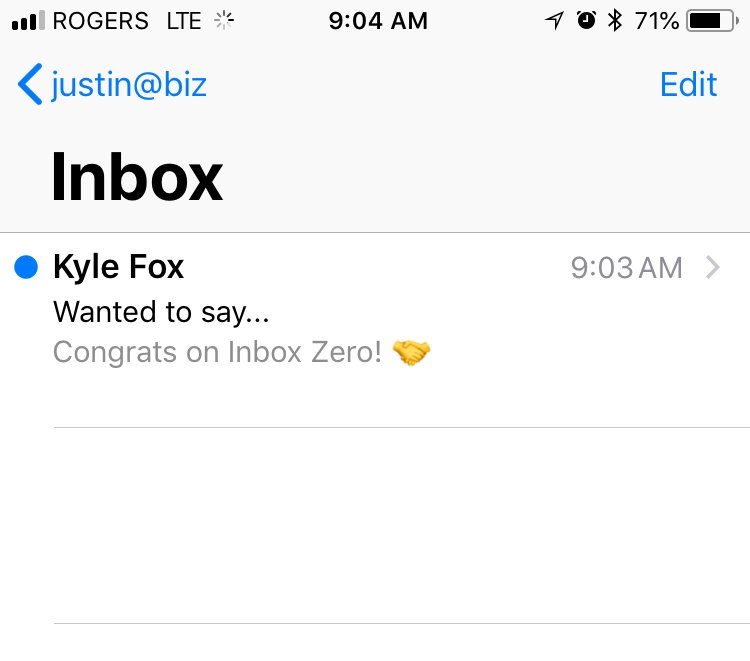Tap the Bluetooth status icon
The height and width of the screenshot is (661, 750).
[x=615, y=21]
